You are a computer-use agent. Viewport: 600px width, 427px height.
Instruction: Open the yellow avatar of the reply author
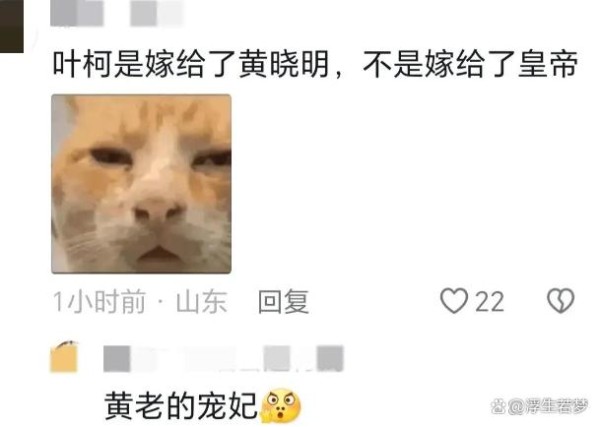click(64, 357)
